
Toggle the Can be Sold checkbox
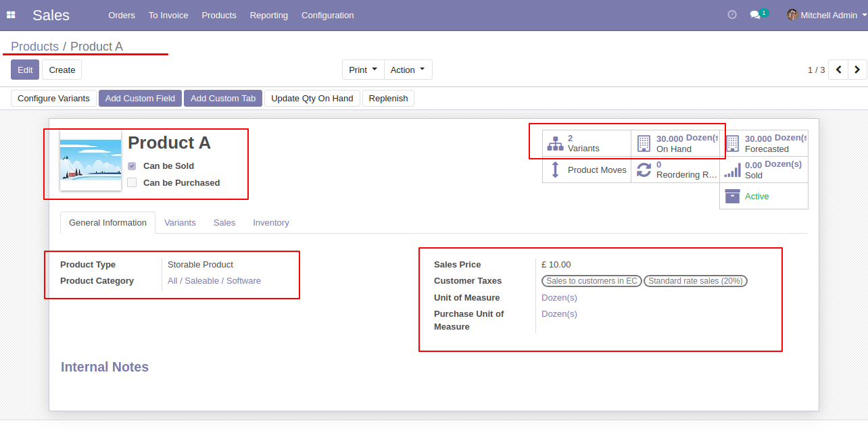click(x=132, y=165)
